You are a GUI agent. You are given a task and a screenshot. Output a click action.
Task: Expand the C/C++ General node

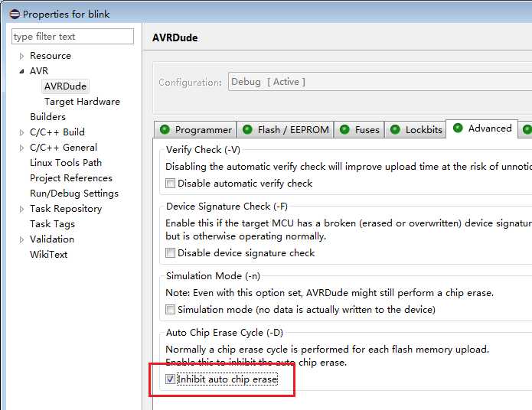pos(21,148)
